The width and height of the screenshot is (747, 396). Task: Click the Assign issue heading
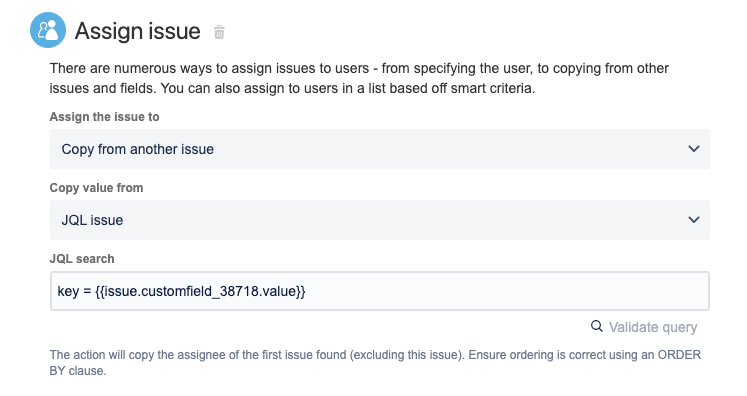pos(138,31)
